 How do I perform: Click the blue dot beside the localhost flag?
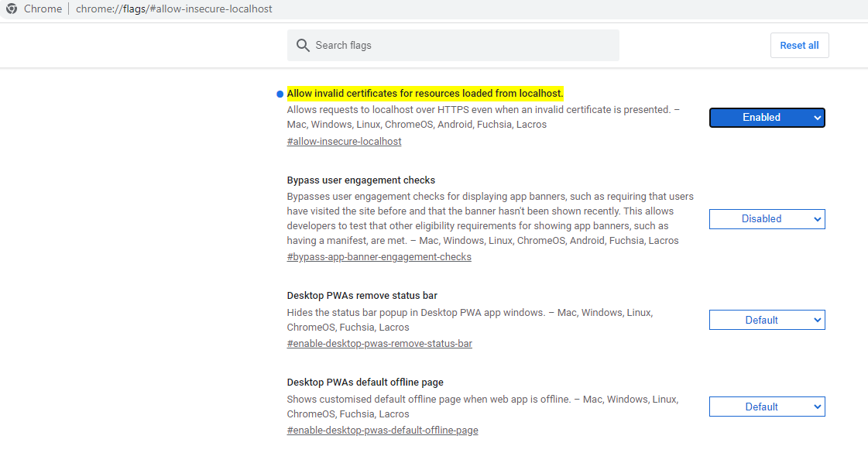click(x=280, y=94)
